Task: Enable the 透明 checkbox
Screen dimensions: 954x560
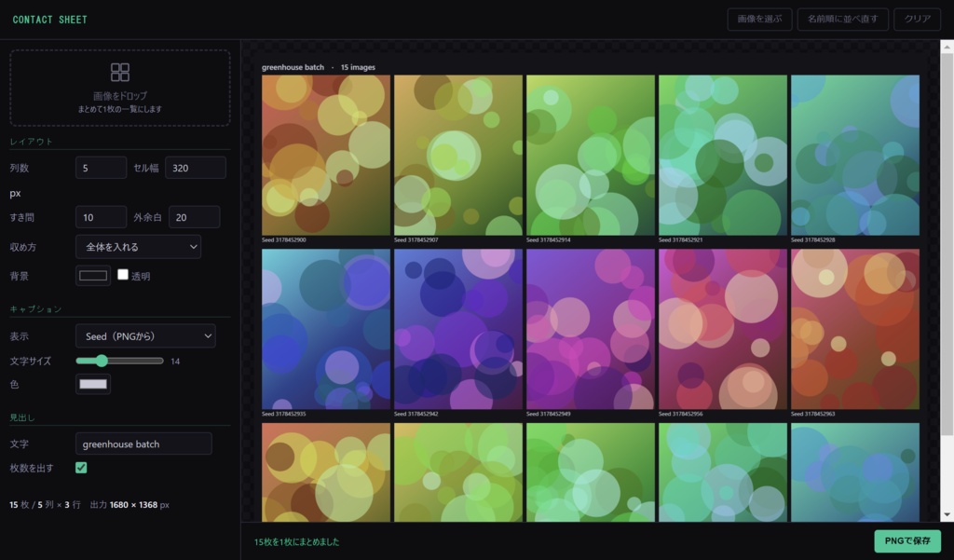Action: [123, 275]
